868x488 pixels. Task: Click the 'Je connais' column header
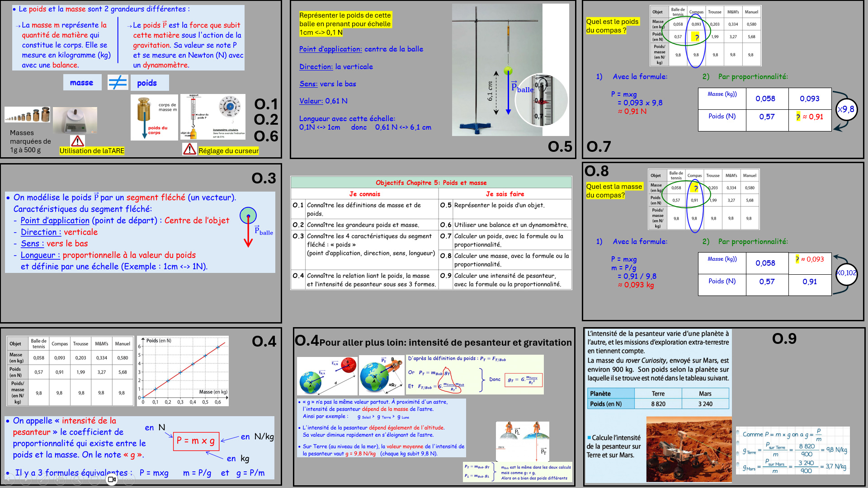pos(365,194)
